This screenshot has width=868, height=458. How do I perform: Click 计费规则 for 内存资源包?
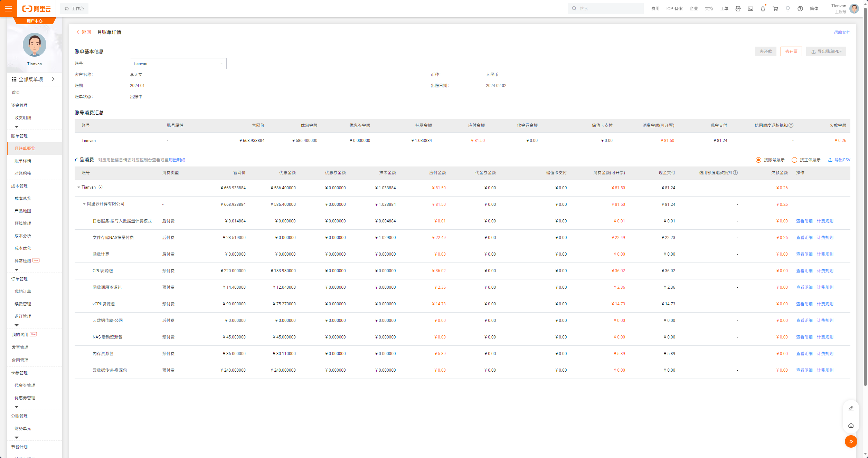825,354
